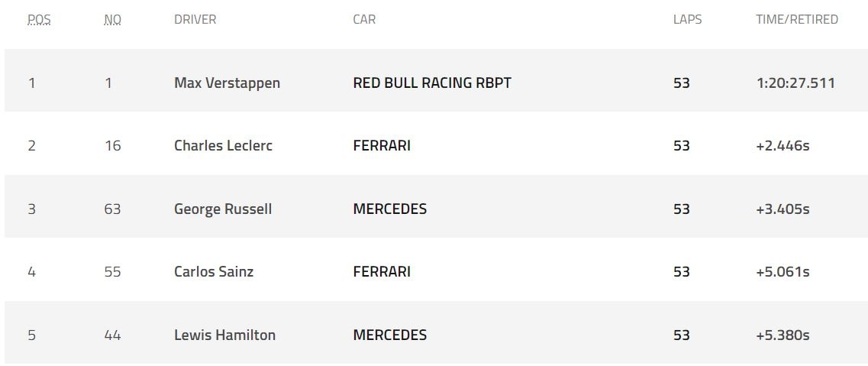Click FERRARI in Leclerc's row
868x366 pixels.
tap(382, 145)
